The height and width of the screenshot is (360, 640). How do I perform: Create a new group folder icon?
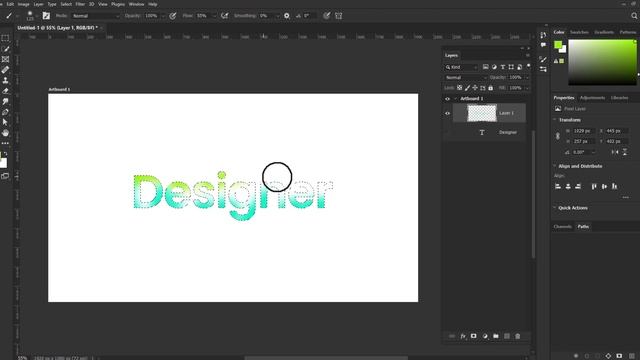pyautogui.click(x=496, y=336)
